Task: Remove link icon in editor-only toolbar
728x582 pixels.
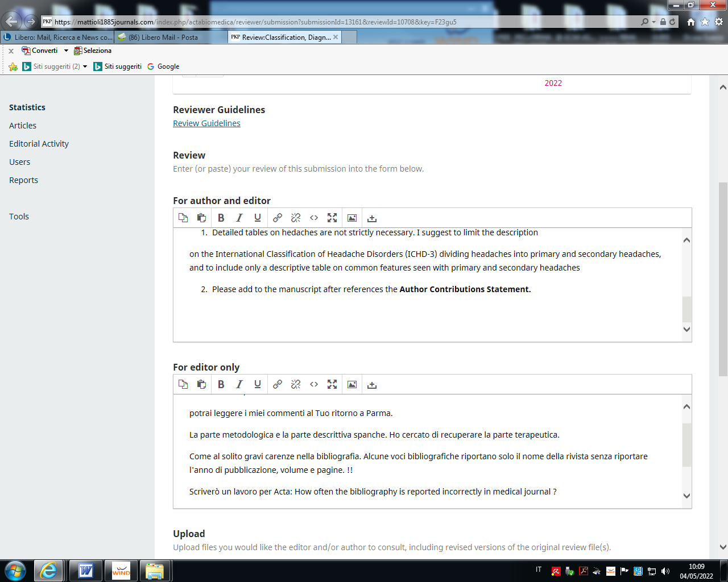Action: tap(296, 384)
